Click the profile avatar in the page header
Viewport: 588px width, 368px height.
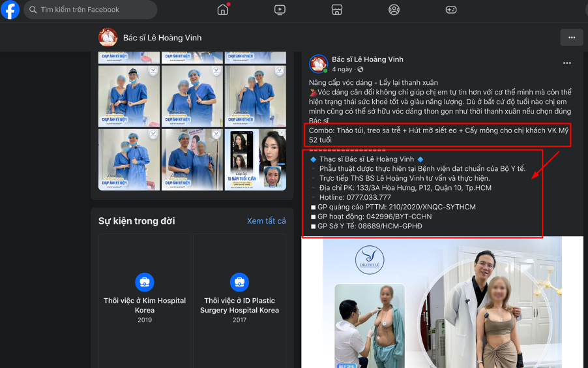[x=108, y=37]
